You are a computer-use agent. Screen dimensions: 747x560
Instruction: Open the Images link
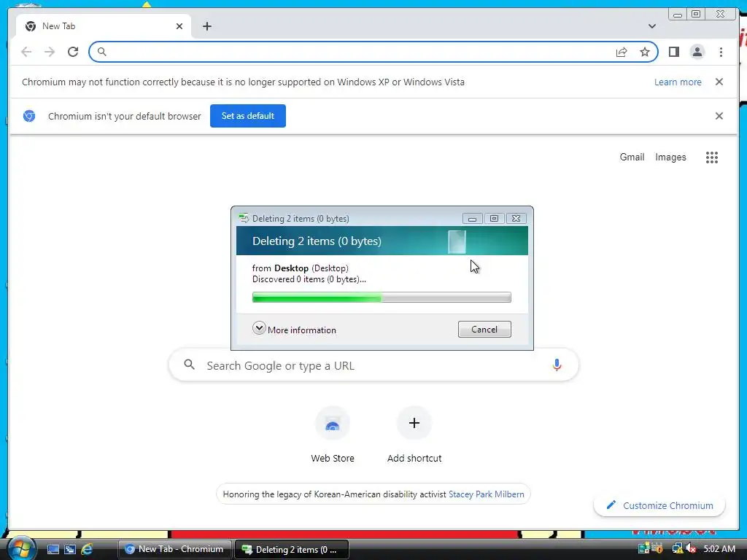click(670, 157)
